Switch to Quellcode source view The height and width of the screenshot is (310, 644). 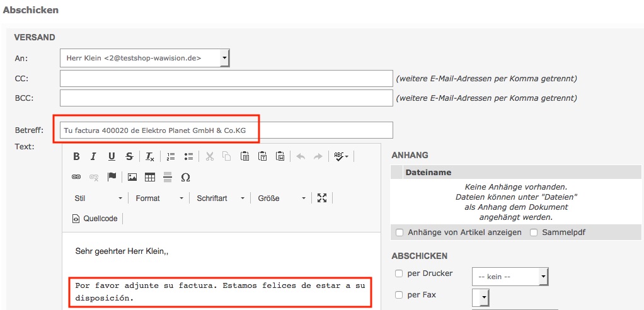click(x=96, y=219)
